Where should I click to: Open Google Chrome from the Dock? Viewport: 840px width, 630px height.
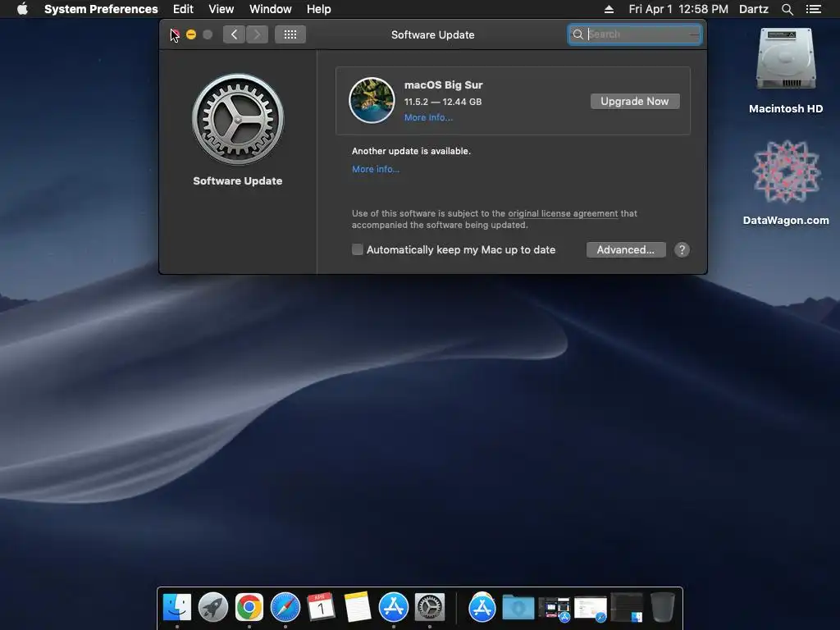coord(249,607)
